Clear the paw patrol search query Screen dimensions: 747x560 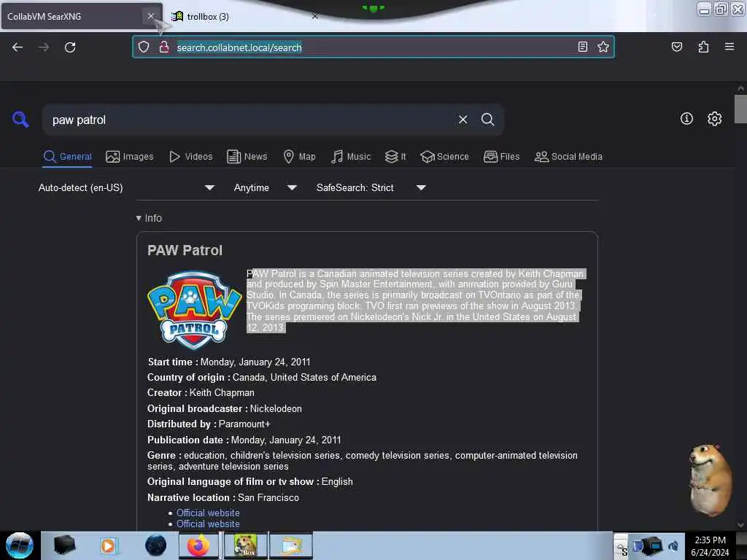462,120
